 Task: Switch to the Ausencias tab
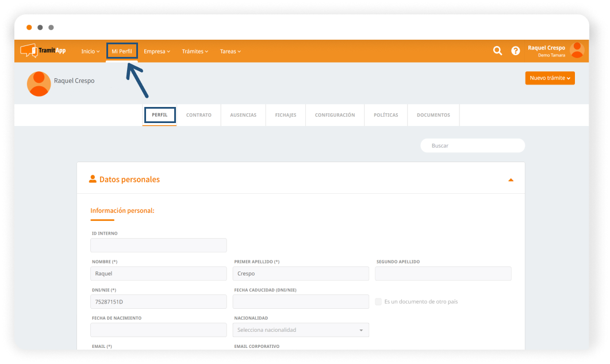tap(243, 115)
